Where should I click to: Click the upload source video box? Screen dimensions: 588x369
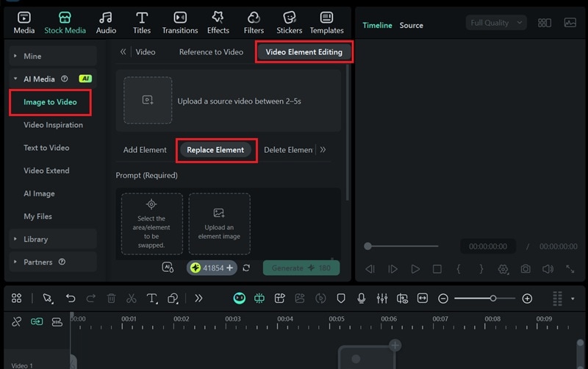pos(148,100)
